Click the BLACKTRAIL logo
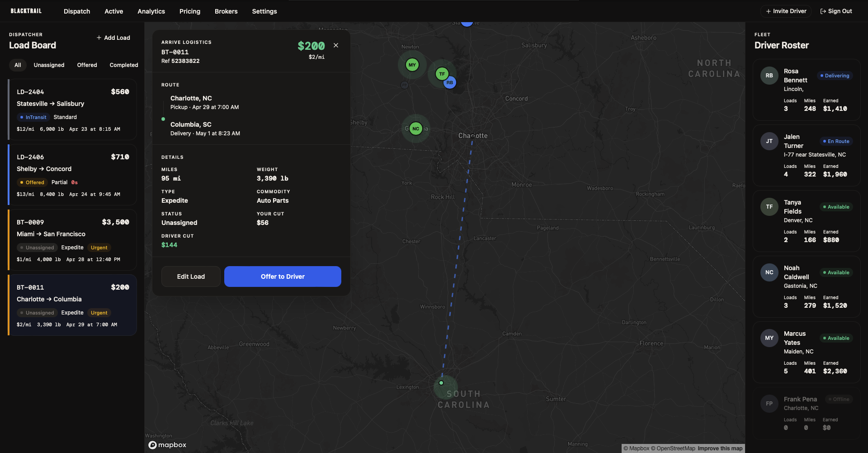 click(26, 11)
